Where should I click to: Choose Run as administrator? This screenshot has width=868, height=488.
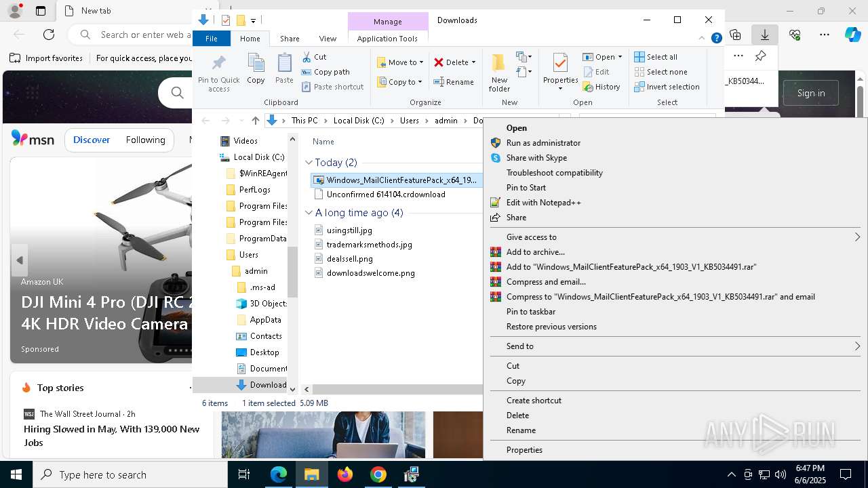tap(543, 143)
